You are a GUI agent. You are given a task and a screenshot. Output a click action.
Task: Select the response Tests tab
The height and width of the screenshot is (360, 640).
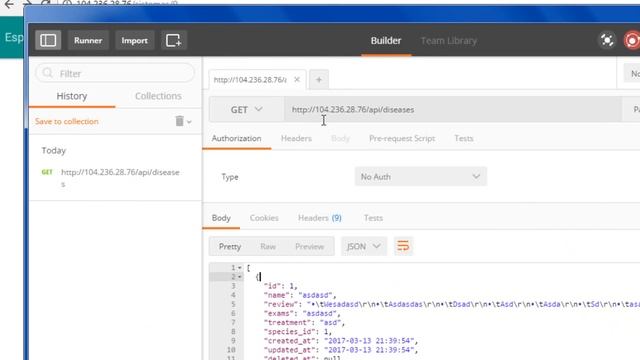click(373, 218)
